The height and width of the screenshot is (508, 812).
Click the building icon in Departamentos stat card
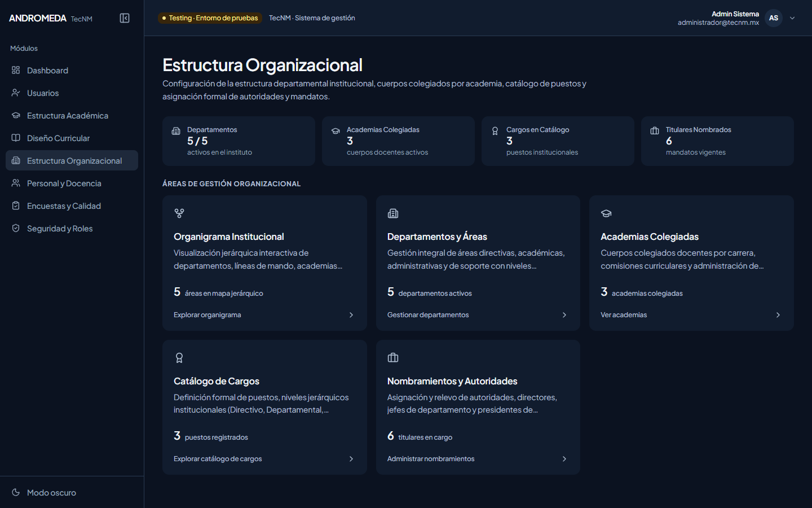176,131
